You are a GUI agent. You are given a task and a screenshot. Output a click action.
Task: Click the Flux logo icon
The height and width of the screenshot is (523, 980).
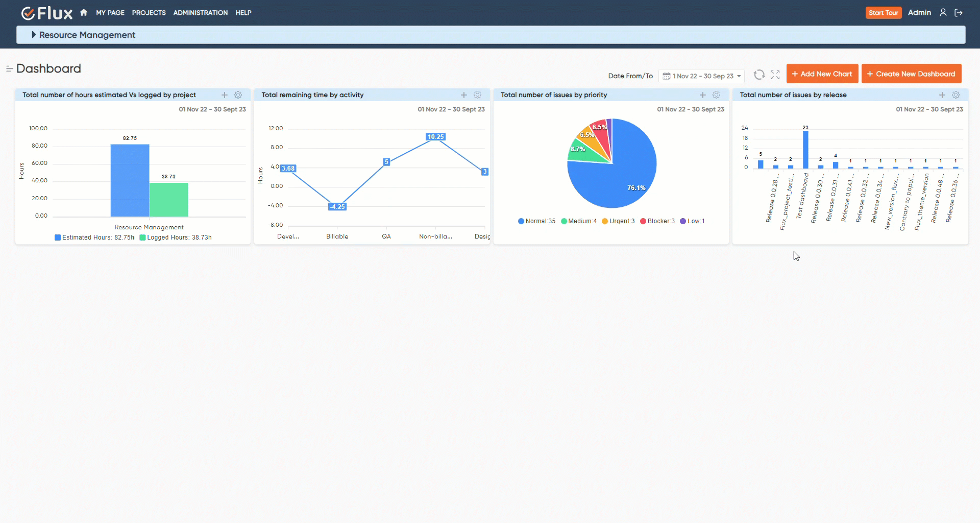(x=29, y=13)
